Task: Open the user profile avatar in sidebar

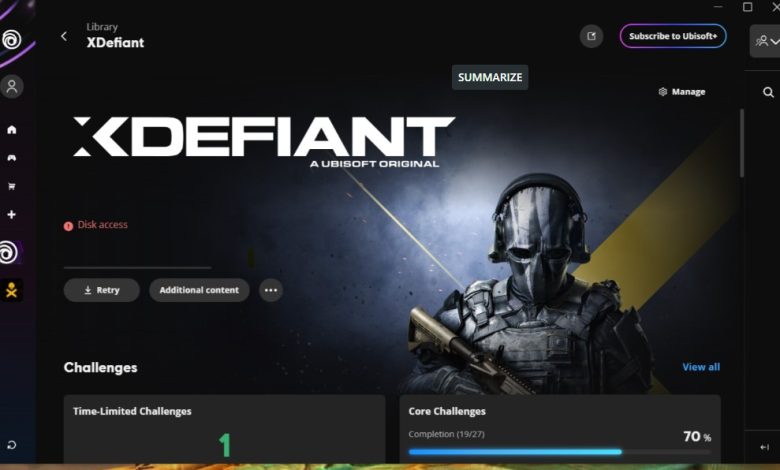Action: pyautogui.click(x=12, y=87)
